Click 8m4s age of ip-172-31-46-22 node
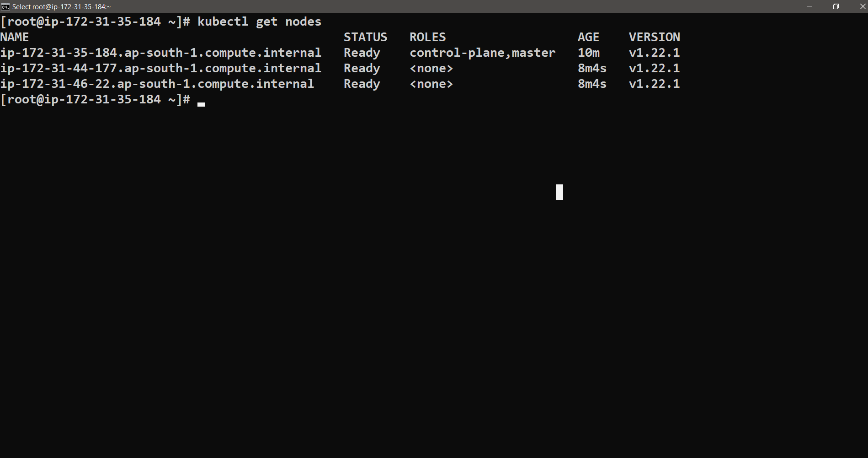Image resolution: width=868 pixels, height=458 pixels. click(592, 84)
